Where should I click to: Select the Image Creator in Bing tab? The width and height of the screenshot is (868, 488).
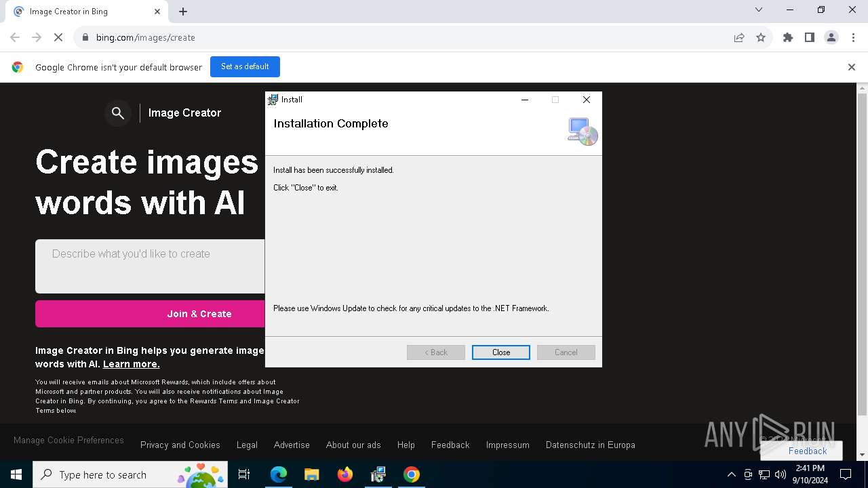86,12
